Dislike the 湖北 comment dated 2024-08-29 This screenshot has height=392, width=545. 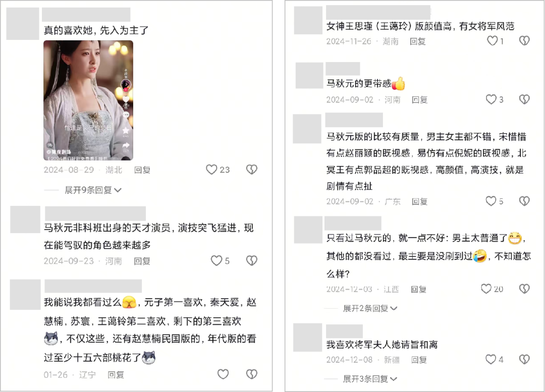tap(252, 170)
